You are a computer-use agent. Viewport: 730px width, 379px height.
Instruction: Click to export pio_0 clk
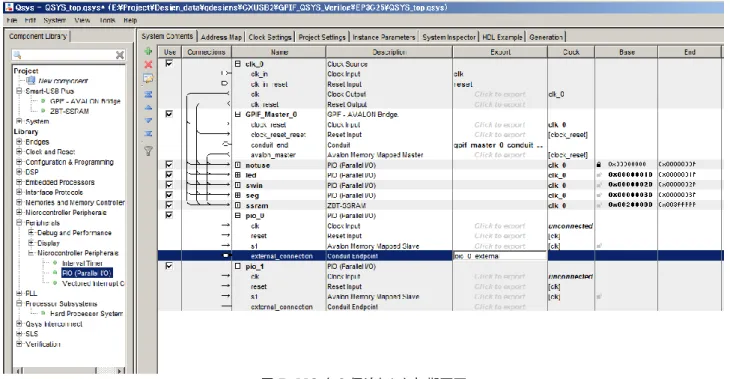pyautogui.click(x=500, y=226)
